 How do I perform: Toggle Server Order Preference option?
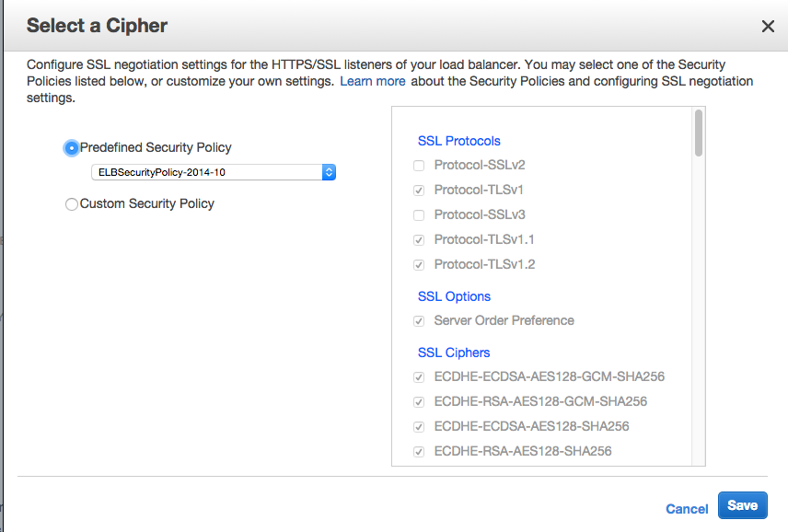click(419, 321)
